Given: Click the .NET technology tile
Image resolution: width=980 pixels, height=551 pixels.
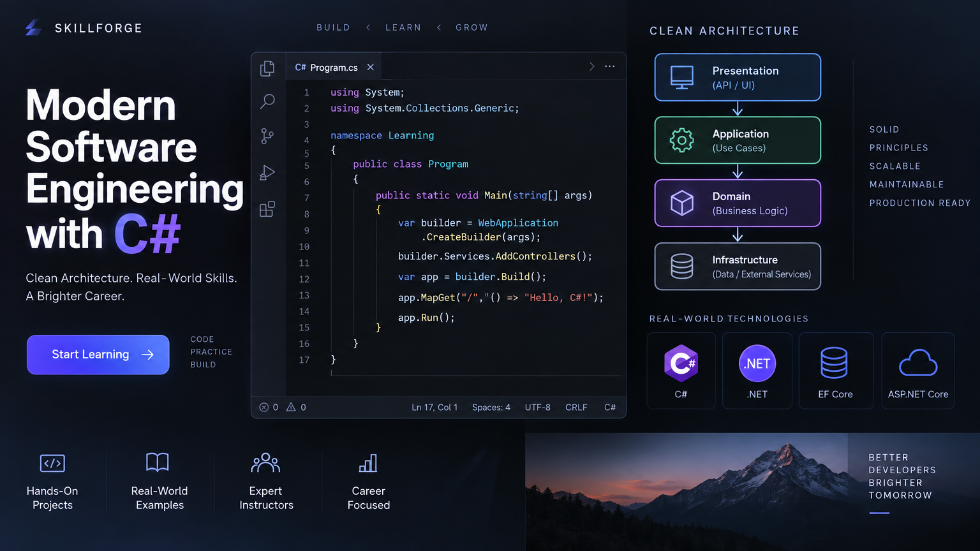Looking at the screenshot, I should 757,371.
